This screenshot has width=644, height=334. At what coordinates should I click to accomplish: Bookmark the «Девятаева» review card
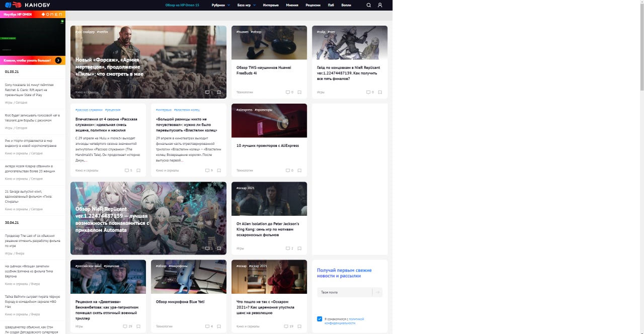coord(138,326)
